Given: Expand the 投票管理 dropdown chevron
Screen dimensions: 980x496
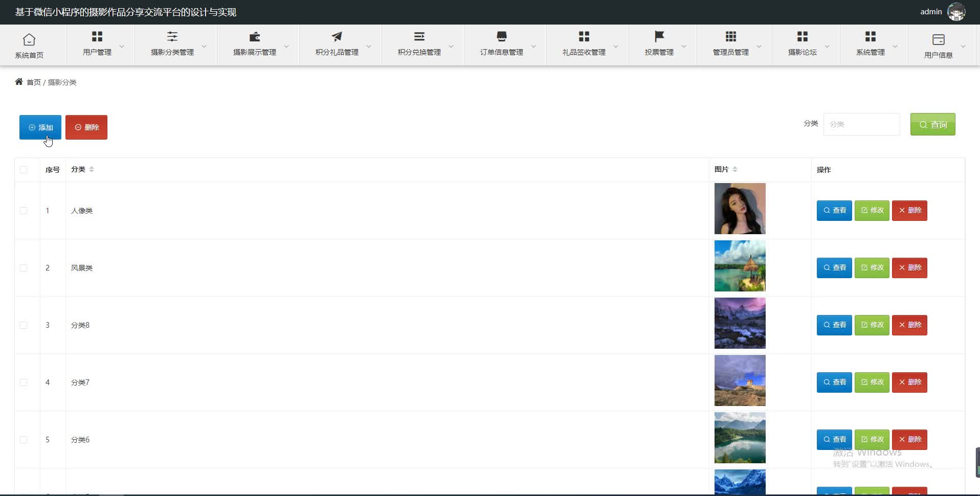Looking at the screenshot, I should [x=684, y=46].
